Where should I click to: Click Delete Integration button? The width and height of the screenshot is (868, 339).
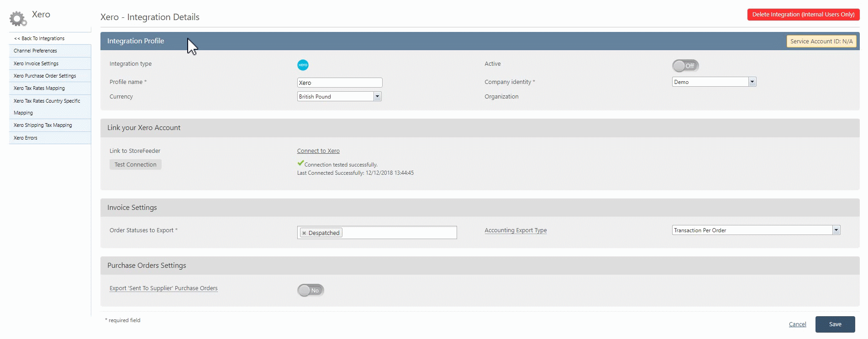pyautogui.click(x=803, y=15)
